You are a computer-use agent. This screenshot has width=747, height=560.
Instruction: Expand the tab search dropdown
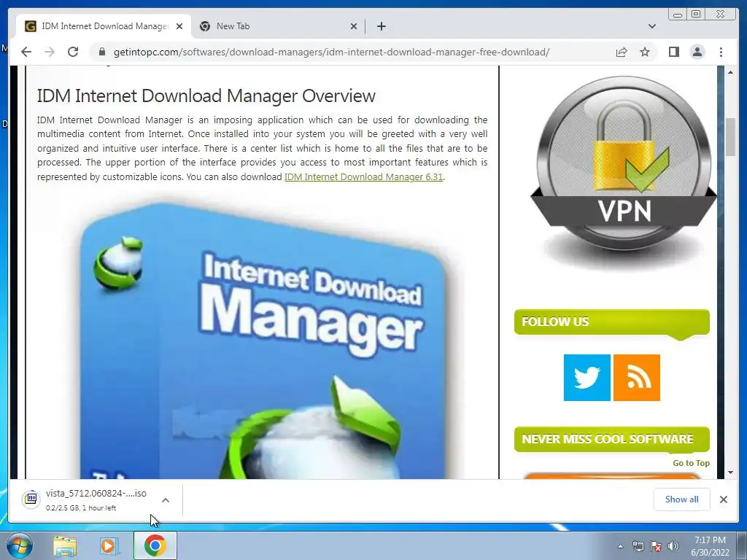652,26
